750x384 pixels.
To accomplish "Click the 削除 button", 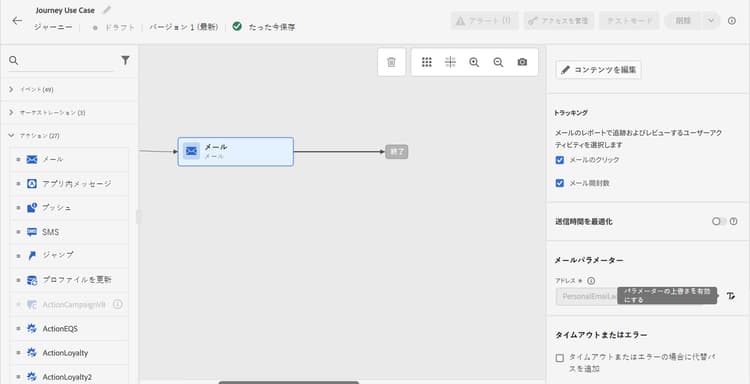I will click(683, 21).
